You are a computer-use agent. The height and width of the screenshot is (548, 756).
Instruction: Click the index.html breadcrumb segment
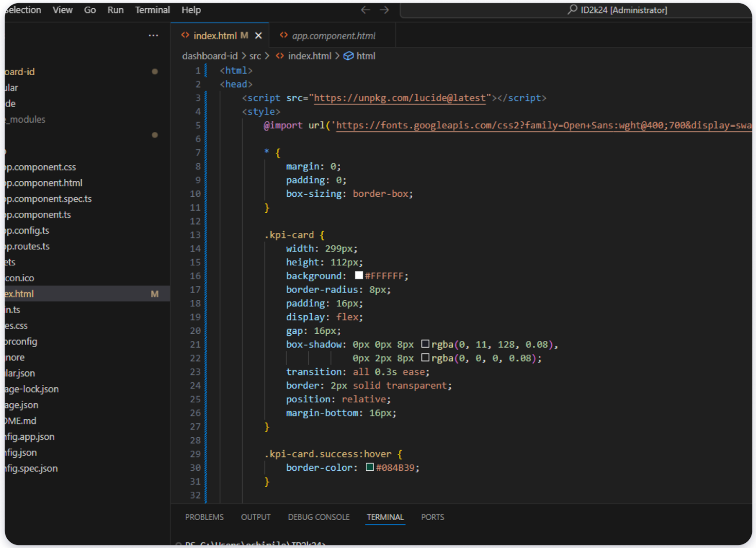coord(309,56)
